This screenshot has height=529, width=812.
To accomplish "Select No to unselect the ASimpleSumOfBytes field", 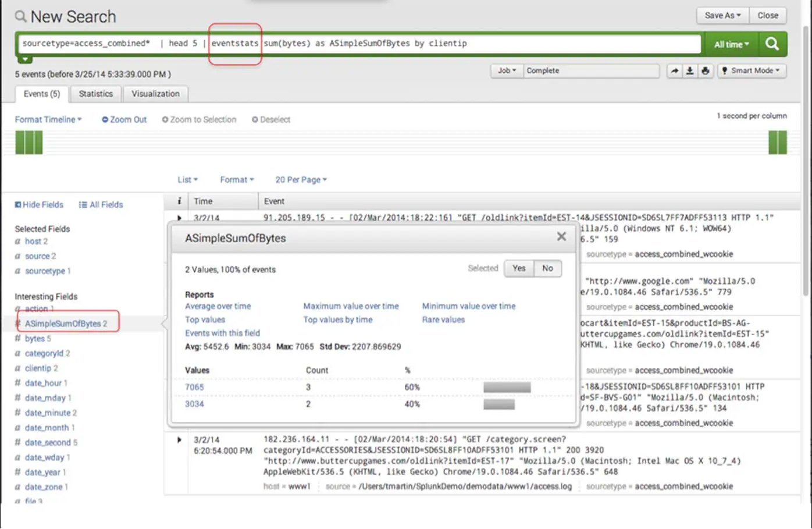I will (x=547, y=268).
